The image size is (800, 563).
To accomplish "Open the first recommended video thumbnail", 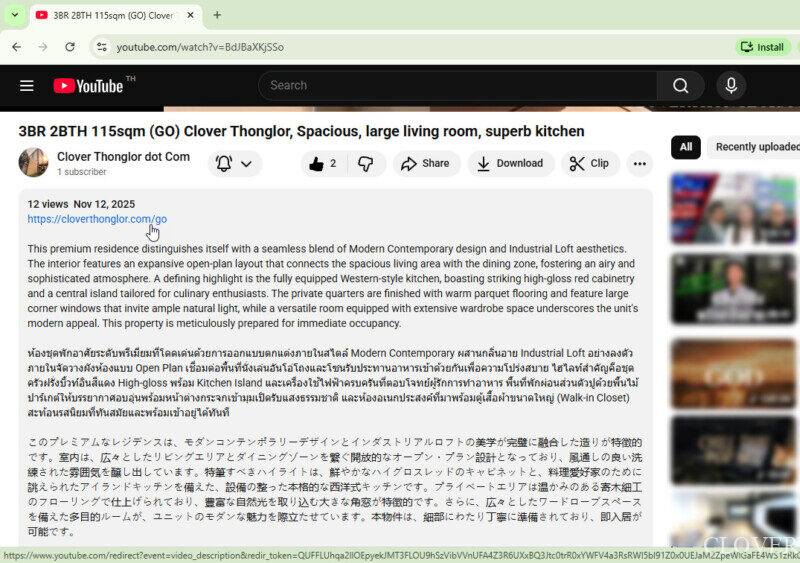I will [x=733, y=208].
